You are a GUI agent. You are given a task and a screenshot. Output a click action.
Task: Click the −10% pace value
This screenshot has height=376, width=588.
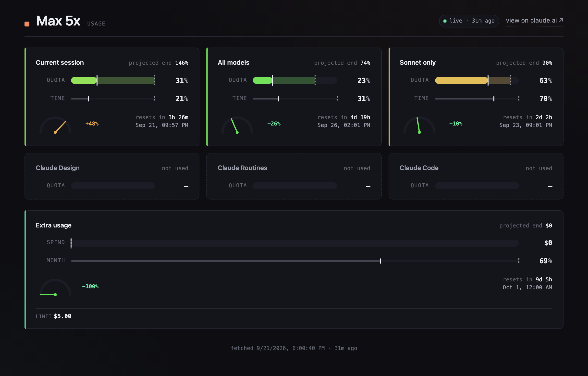click(456, 124)
